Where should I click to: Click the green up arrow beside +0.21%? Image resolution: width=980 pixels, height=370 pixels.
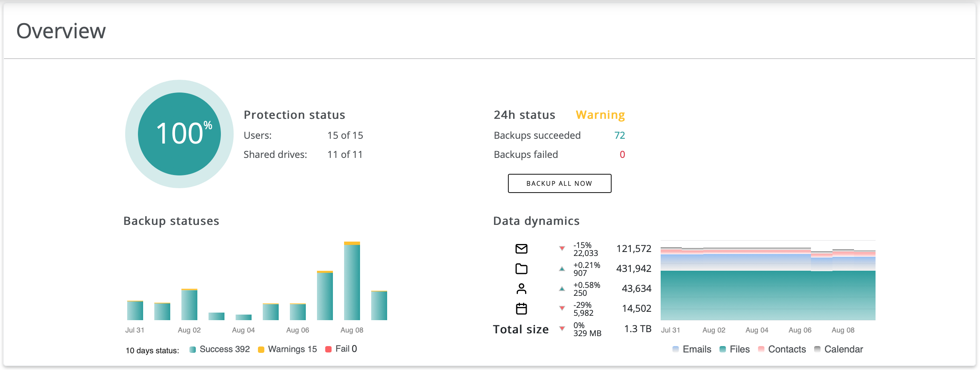click(562, 269)
